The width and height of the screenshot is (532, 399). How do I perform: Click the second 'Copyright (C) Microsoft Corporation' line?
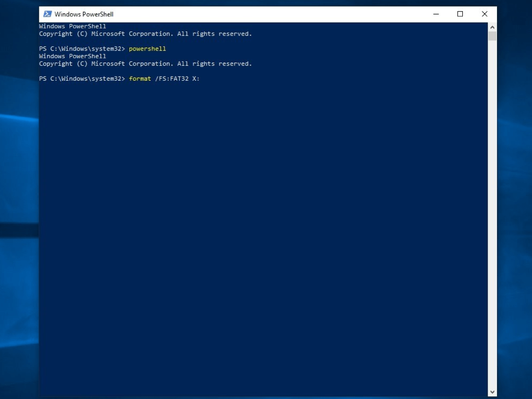coord(145,64)
